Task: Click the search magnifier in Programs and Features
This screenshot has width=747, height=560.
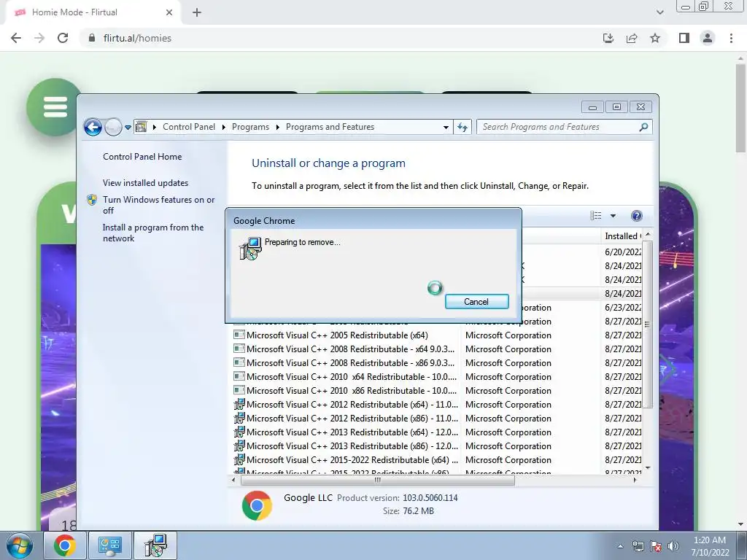Action: 643,127
